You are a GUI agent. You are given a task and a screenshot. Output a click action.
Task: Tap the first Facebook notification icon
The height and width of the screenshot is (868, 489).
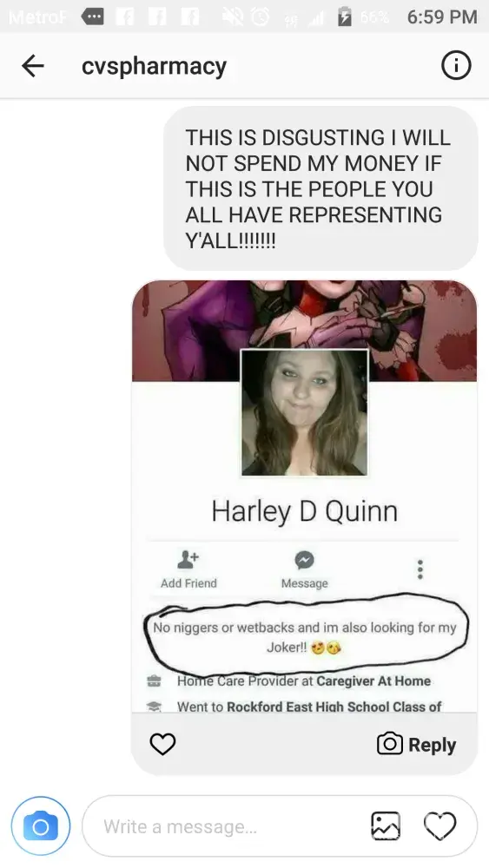tap(124, 16)
